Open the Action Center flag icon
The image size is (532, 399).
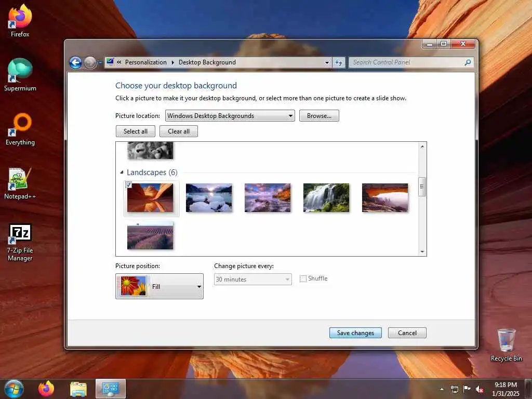[467, 389]
